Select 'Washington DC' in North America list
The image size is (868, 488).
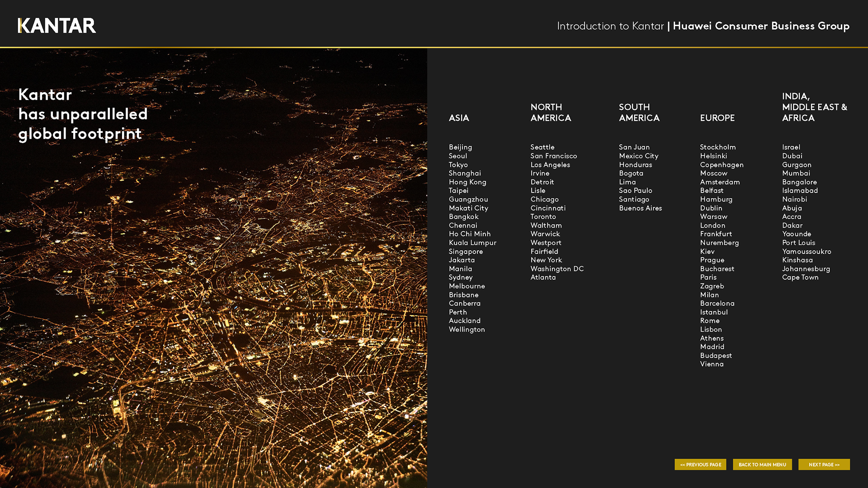[x=557, y=269]
